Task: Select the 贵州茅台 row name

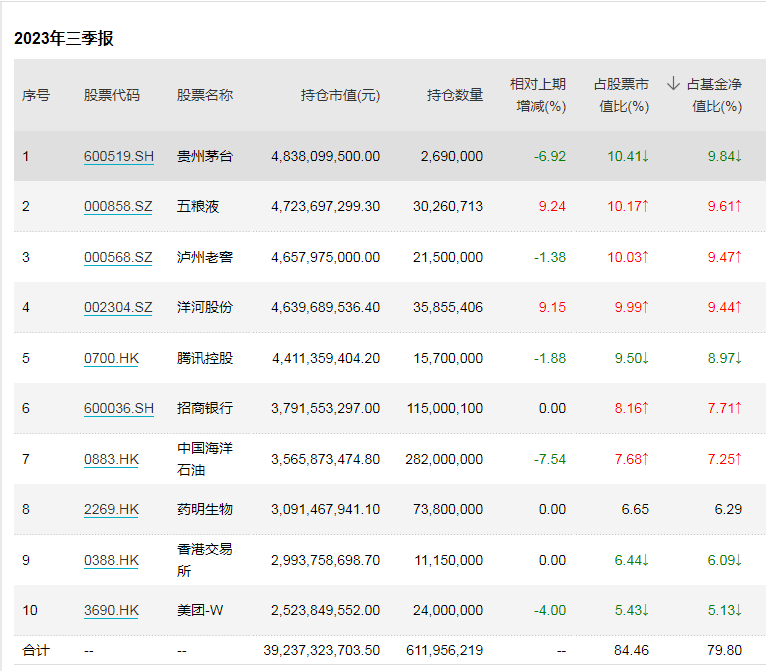Action: click(205, 156)
